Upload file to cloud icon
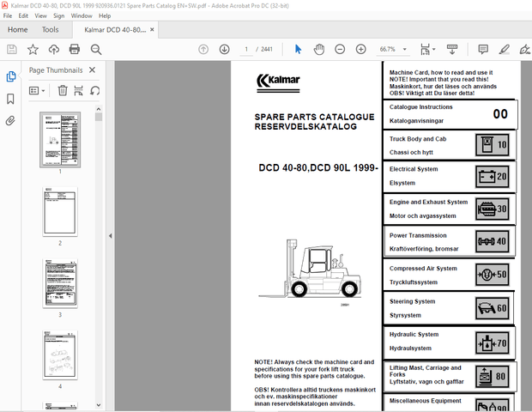This screenshot has width=532, height=412. tap(53, 50)
